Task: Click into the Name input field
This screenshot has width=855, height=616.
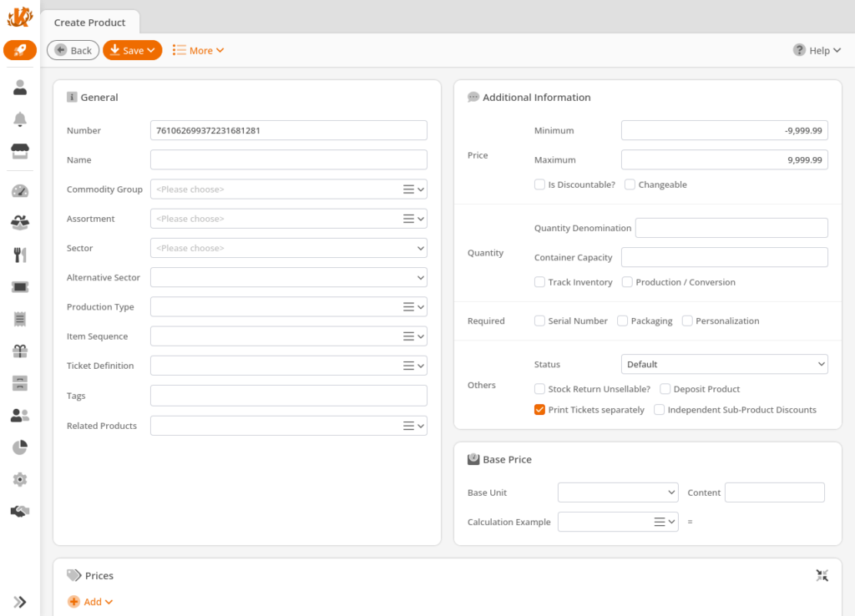Action: [288, 159]
